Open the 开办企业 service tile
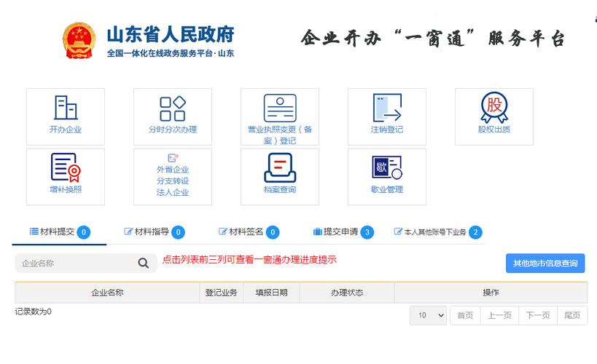 tap(66, 116)
